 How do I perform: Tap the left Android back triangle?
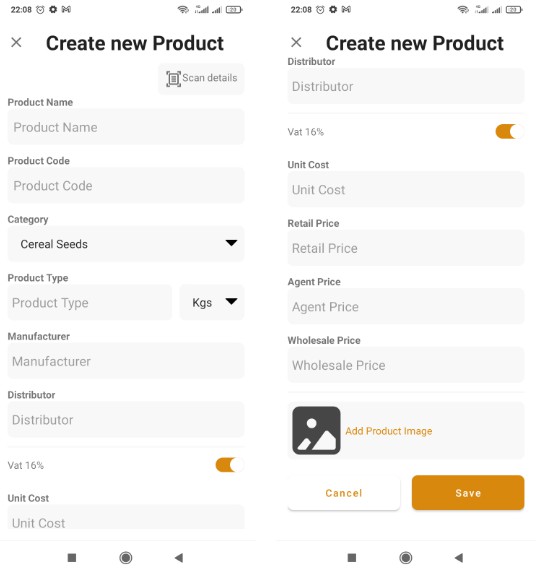pos(179,558)
